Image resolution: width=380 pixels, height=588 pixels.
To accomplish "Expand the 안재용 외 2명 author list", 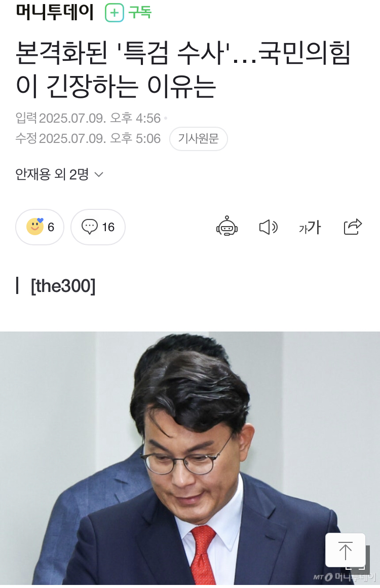I will click(x=59, y=174).
